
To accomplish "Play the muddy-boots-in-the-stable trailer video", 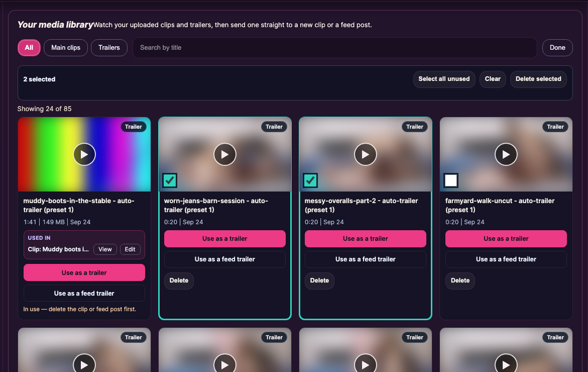I will tap(84, 154).
